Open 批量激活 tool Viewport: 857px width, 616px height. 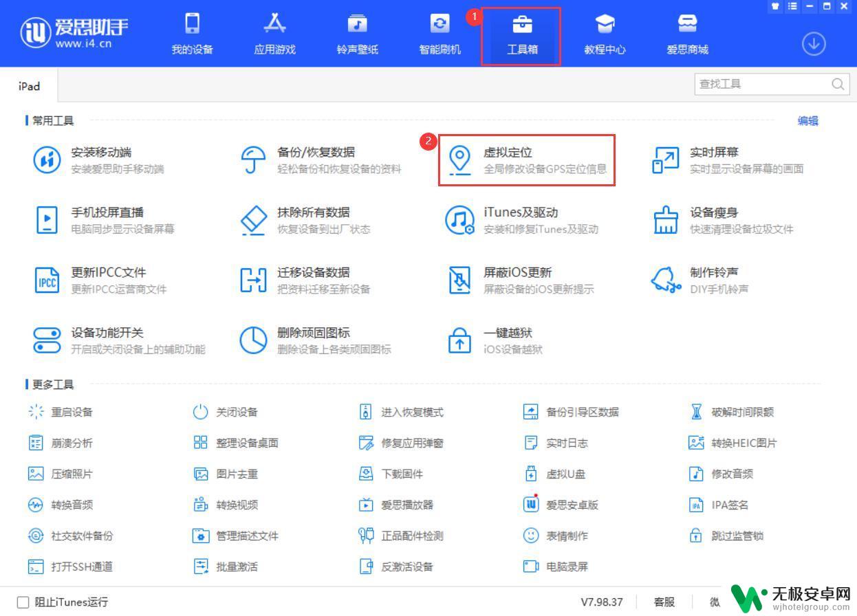[x=226, y=566]
